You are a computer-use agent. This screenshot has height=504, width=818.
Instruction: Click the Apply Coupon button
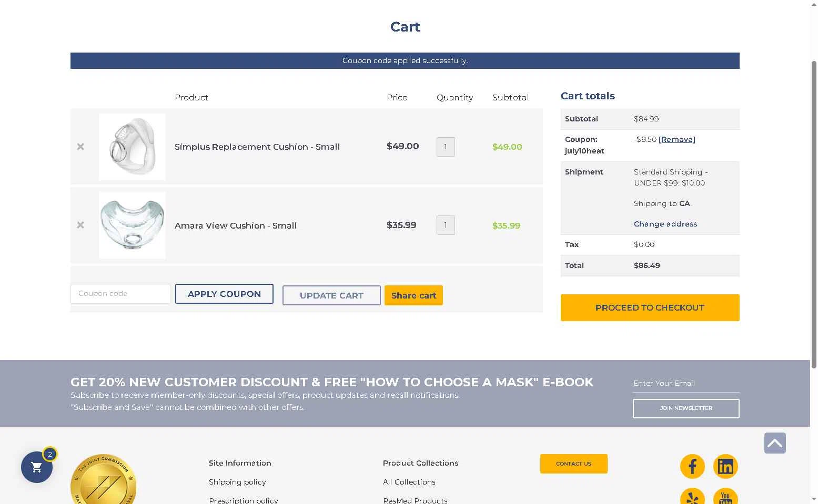coord(224,294)
